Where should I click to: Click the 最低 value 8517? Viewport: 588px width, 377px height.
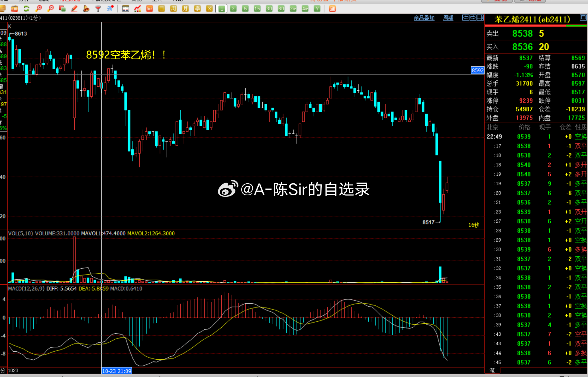(578, 92)
